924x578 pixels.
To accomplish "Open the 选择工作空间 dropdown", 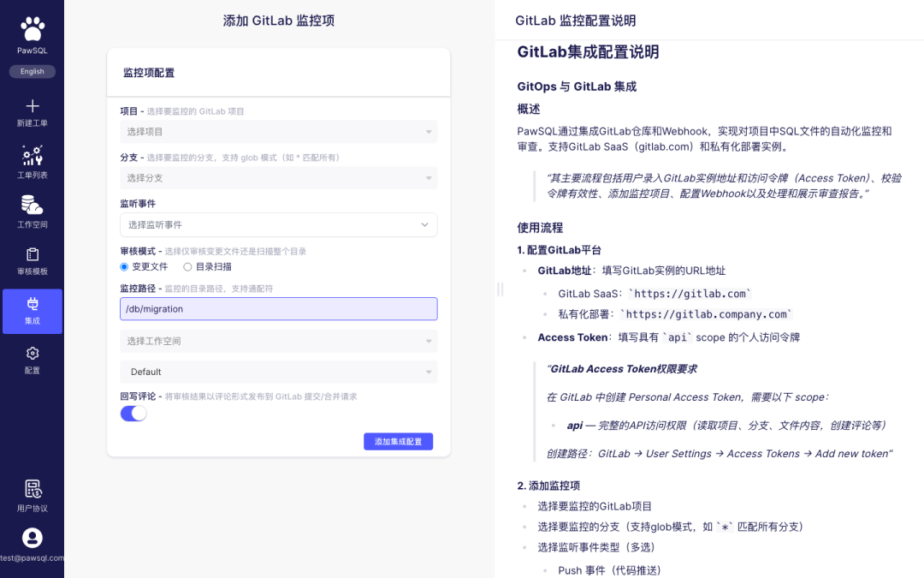I will click(279, 341).
